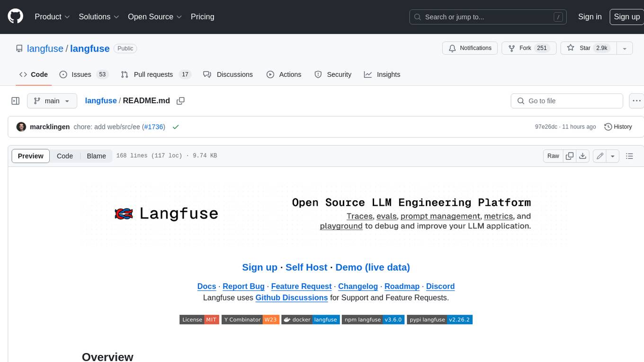644x362 pixels.
Task: Show the green check status icon details
Action: pyautogui.click(x=176, y=127)
